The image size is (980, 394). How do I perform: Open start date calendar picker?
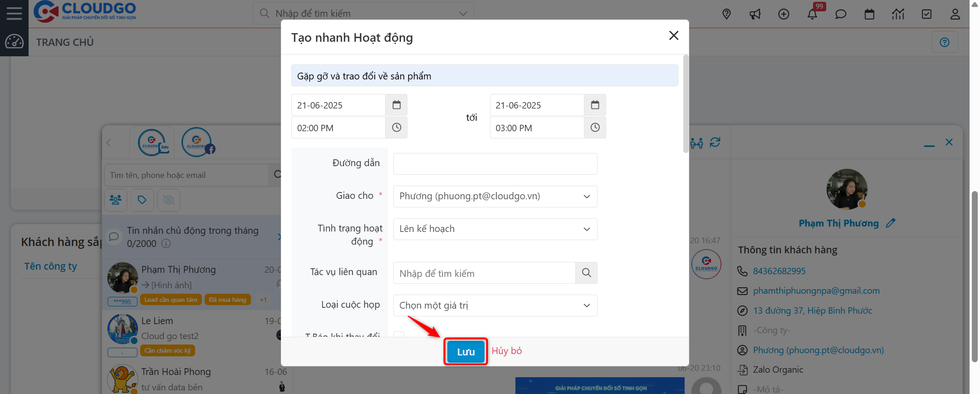[397, 105]
